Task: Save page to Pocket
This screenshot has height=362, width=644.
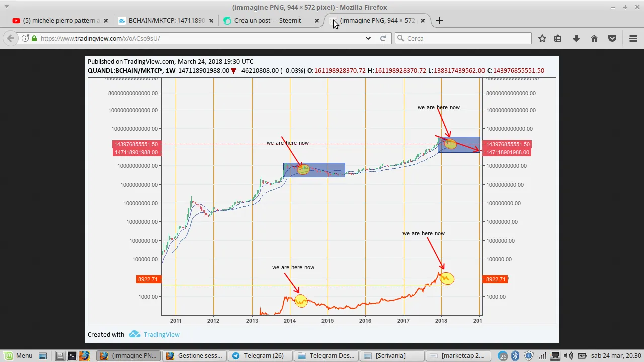Action: click(612, 38)
